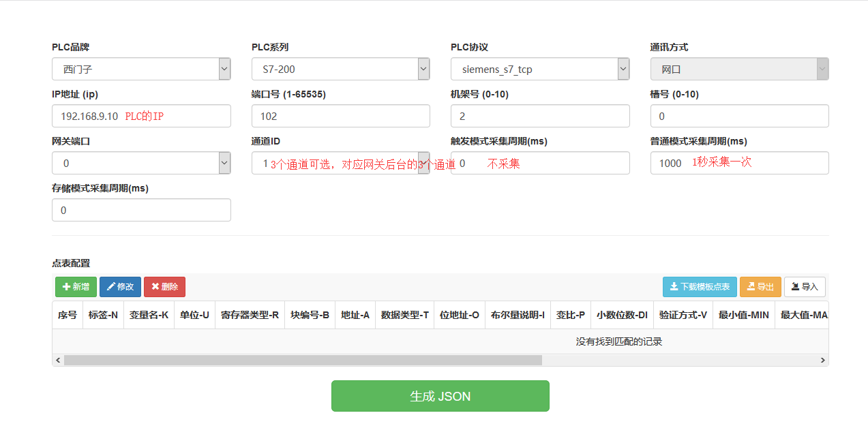Click the right scroll arrow of table

(x=823, y=360)
